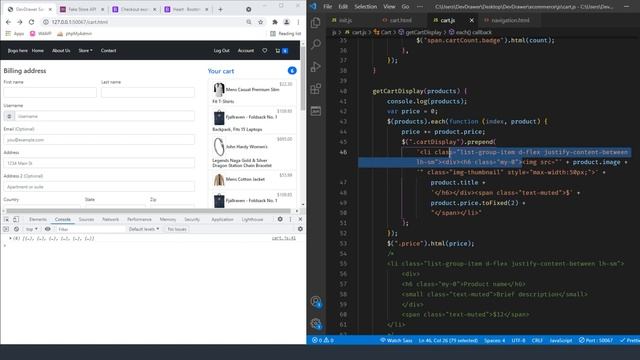Open the Store dropdown in navbar
Image resolution: width=640 pixels, height=360 pixels.
click(85, 51)
